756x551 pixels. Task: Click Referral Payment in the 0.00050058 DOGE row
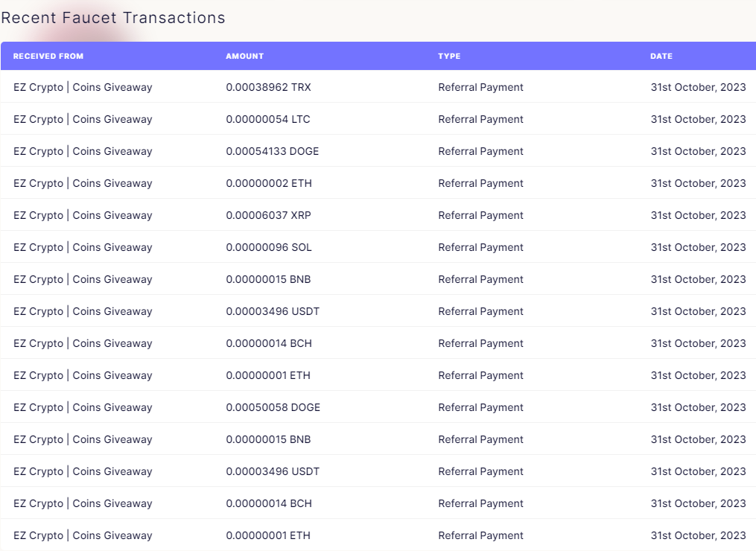tap(480, 407)
